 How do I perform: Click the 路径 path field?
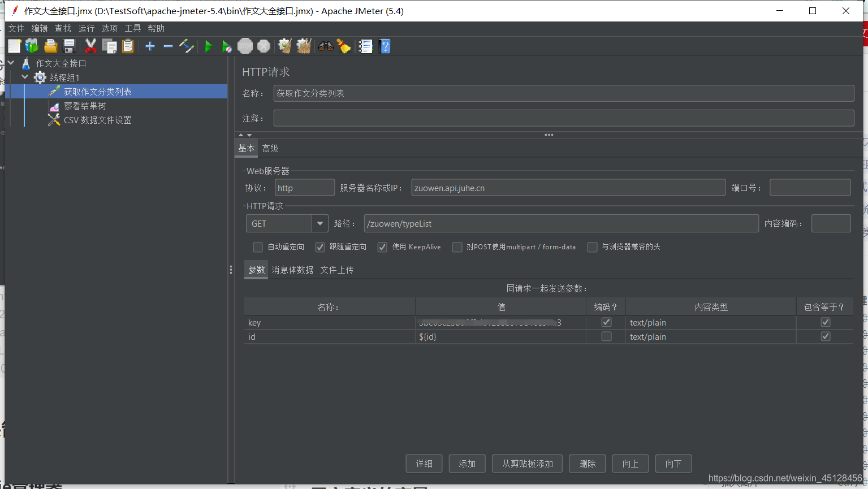coord(562,223)
